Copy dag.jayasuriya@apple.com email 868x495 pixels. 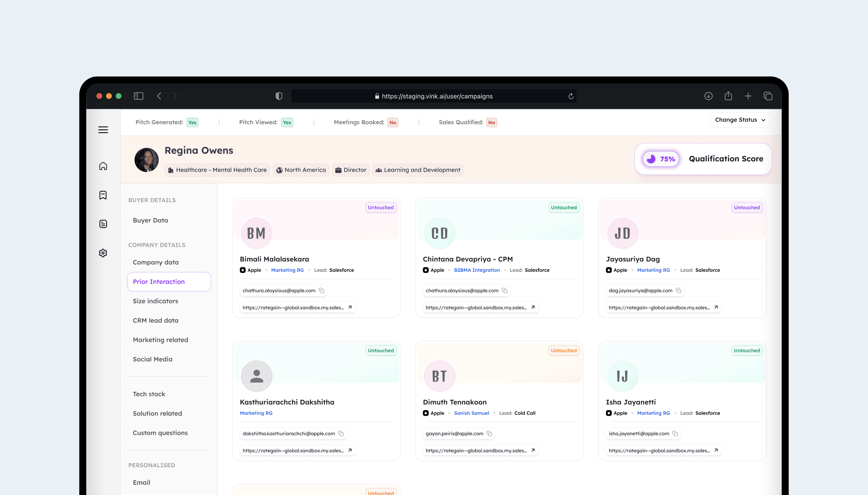pyautogui.click(x=678, y=291)
